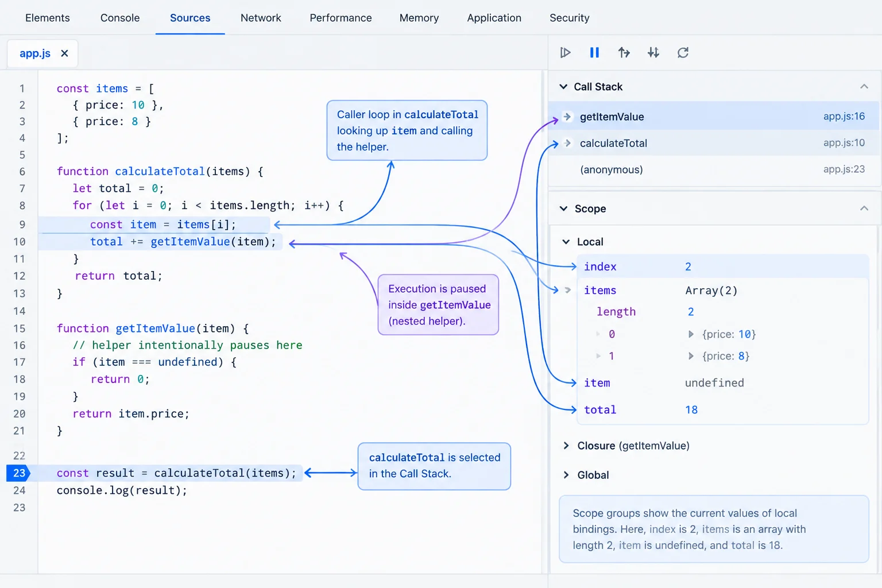Click the blue breakpoint marker on line 23
Image resolution: width=882 pixels, height=588 pixels.
click(18, 473)
